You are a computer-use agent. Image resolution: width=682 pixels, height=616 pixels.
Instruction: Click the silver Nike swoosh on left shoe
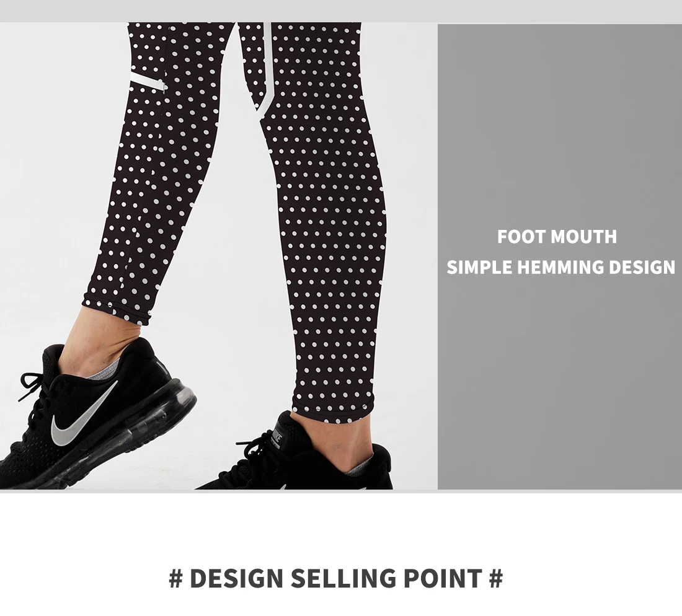coord(82,416)
